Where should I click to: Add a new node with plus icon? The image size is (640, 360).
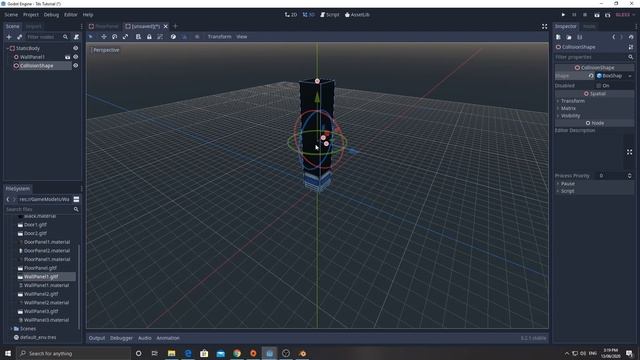tap(9, 37)
